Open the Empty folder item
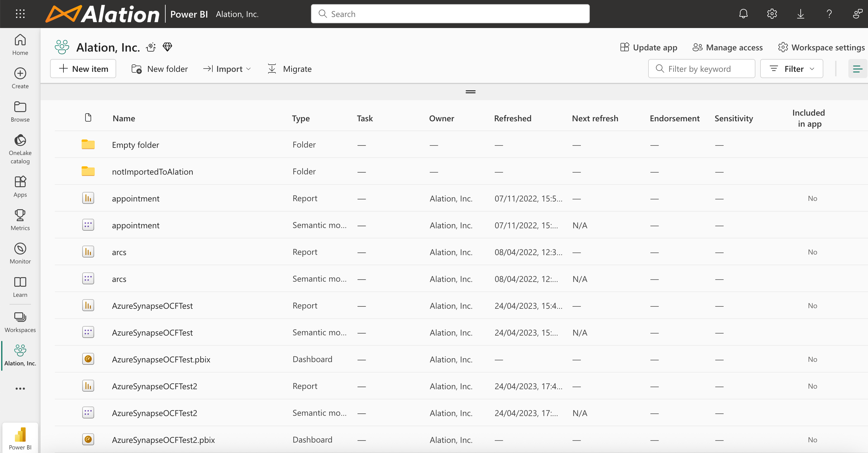 pyautogui.click(x=136, y=145)
